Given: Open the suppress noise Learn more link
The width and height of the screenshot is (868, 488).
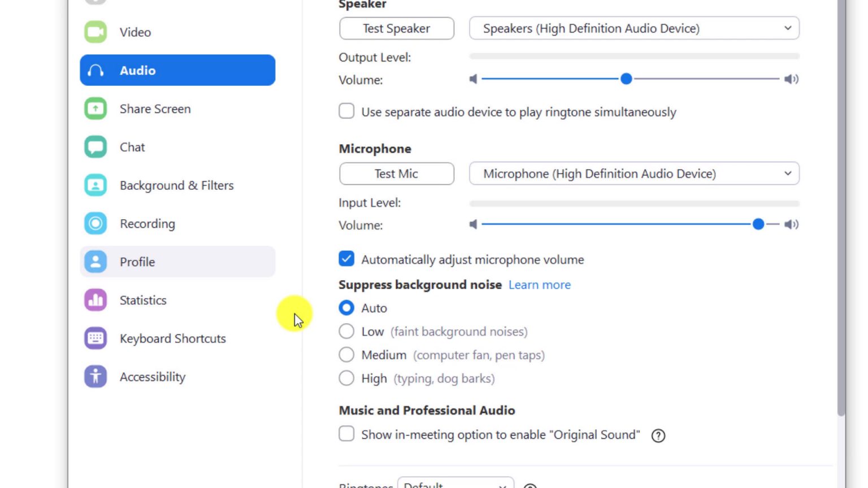Looking at the screenshot, I should [539, 285].
